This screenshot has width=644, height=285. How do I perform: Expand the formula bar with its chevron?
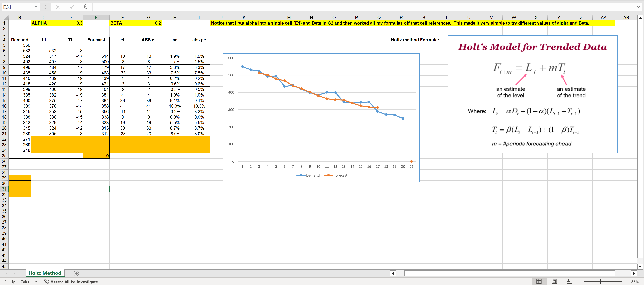639,7
